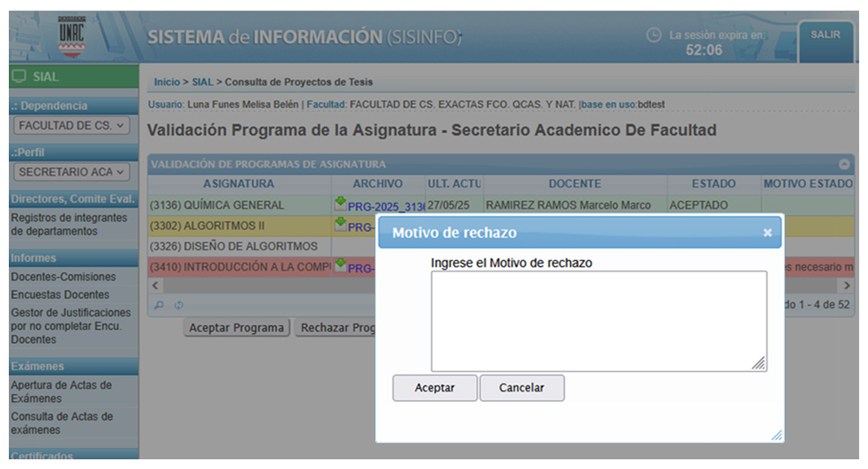868x469 pixels.
Task: Click the session timer clock icon
Action: [x=654, y=36]
